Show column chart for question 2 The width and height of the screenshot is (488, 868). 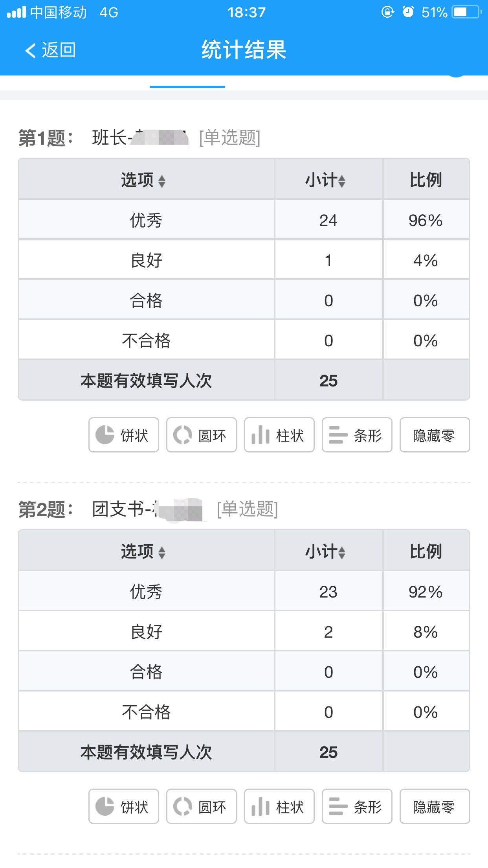pos(279,806)
